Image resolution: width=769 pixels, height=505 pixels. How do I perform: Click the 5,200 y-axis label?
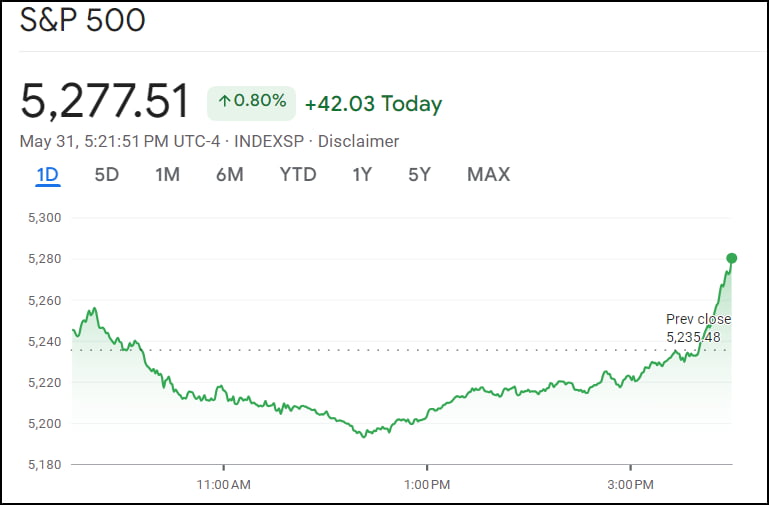coord(45,424)
